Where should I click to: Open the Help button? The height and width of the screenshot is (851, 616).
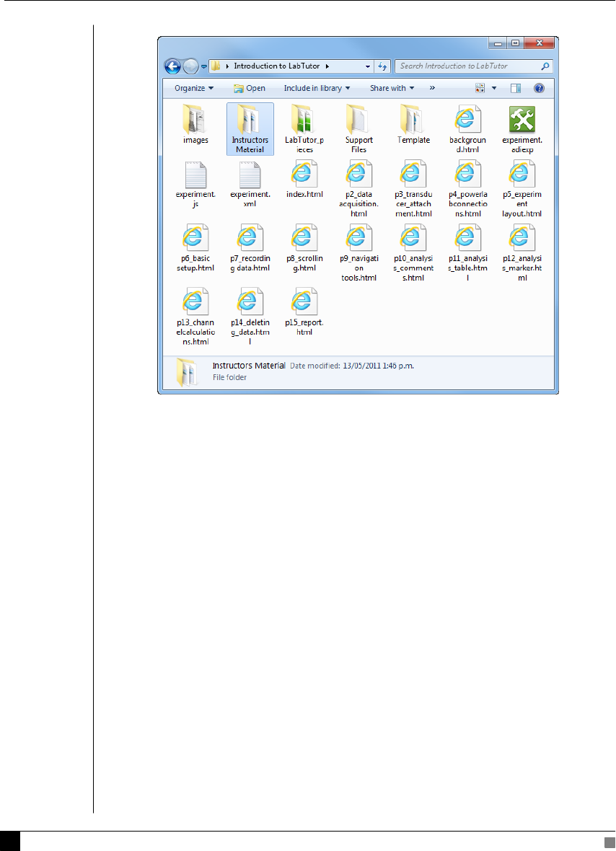click(539, 88)
